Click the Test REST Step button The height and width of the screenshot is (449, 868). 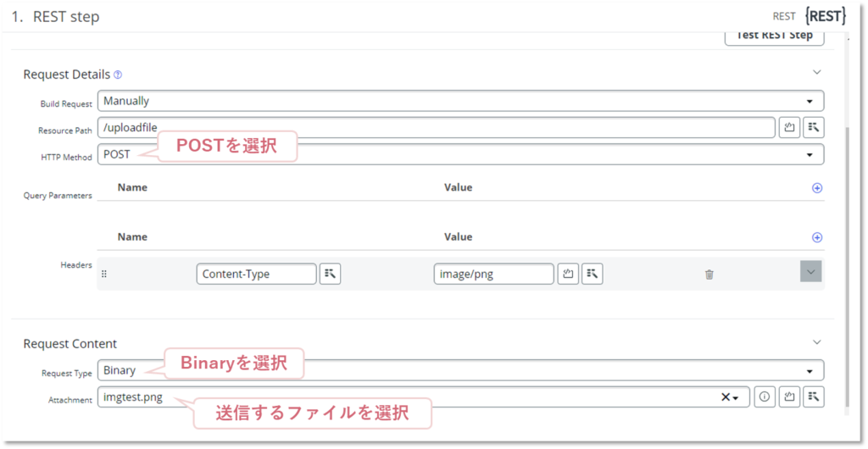pyautogui.click(x=775, y=36)
